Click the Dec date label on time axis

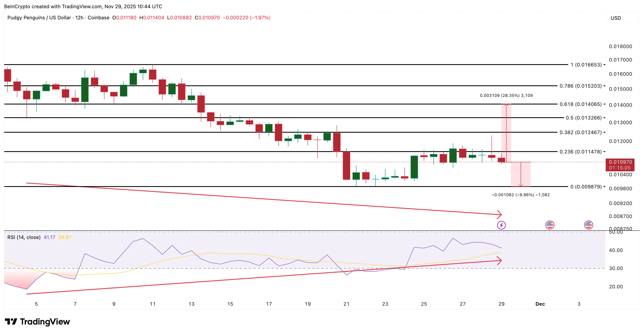[x=540, y=304]
